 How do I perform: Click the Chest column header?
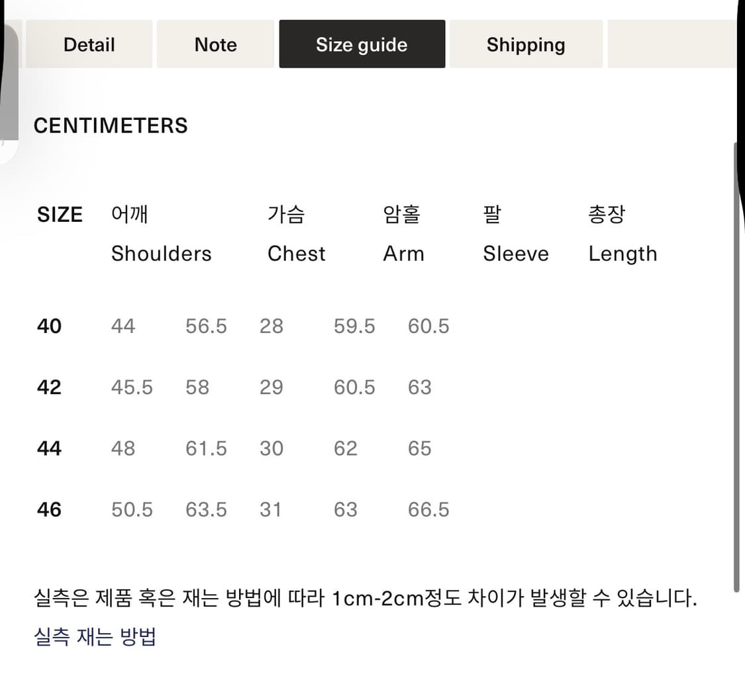pos(296,253)
